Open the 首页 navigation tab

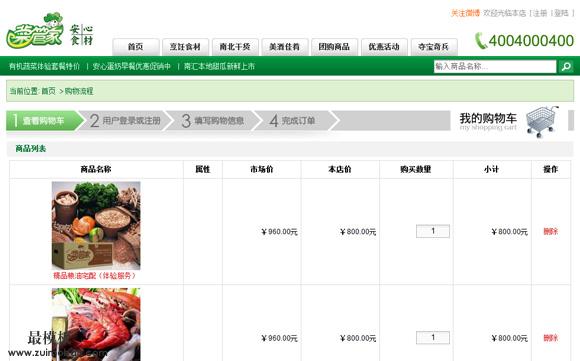pyautogui.click(x=136, y=47)
